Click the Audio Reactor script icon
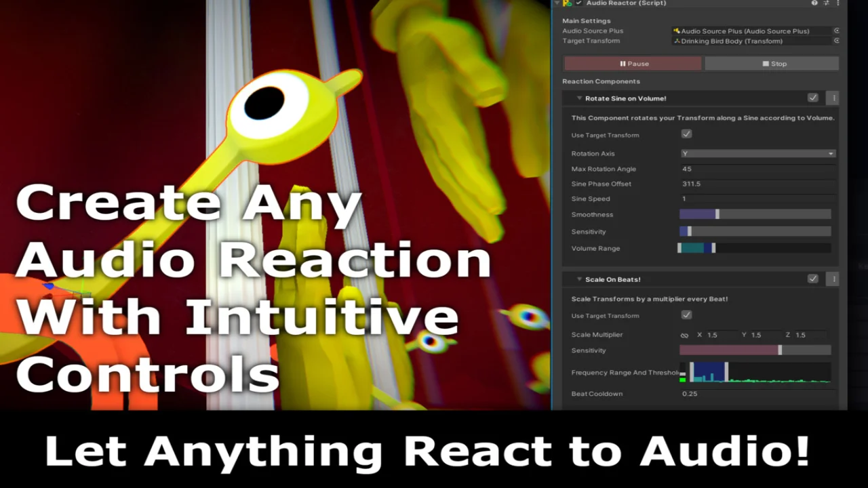The image size is (868, 488). pos(568,3)
